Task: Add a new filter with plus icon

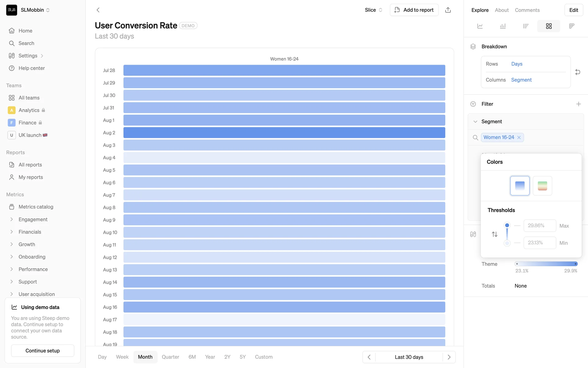Action: pos(578,104)
